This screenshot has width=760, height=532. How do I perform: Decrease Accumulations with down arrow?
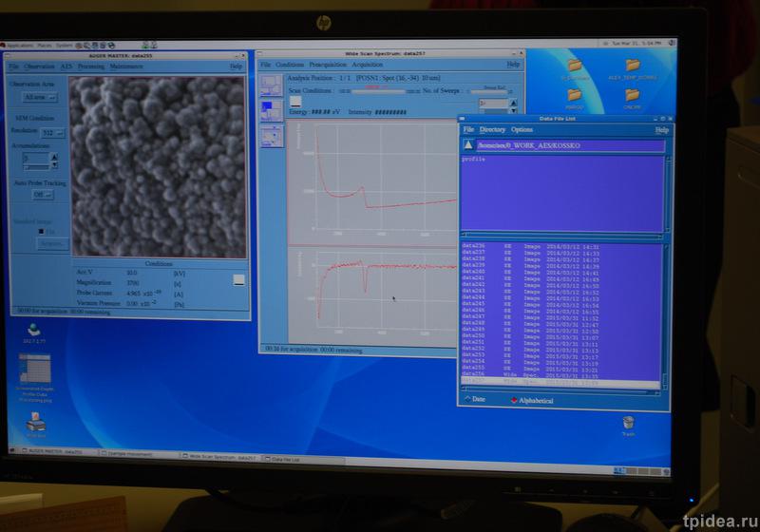tap(54, 164)
